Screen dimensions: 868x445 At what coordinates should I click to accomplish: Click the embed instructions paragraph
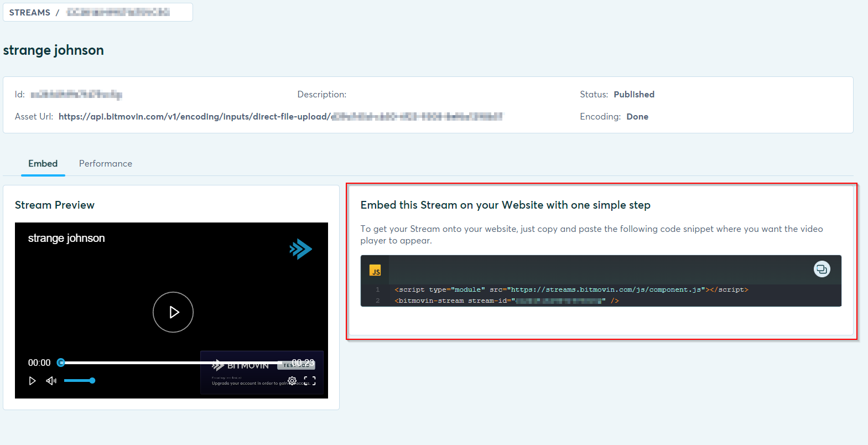tap(591, 235)
